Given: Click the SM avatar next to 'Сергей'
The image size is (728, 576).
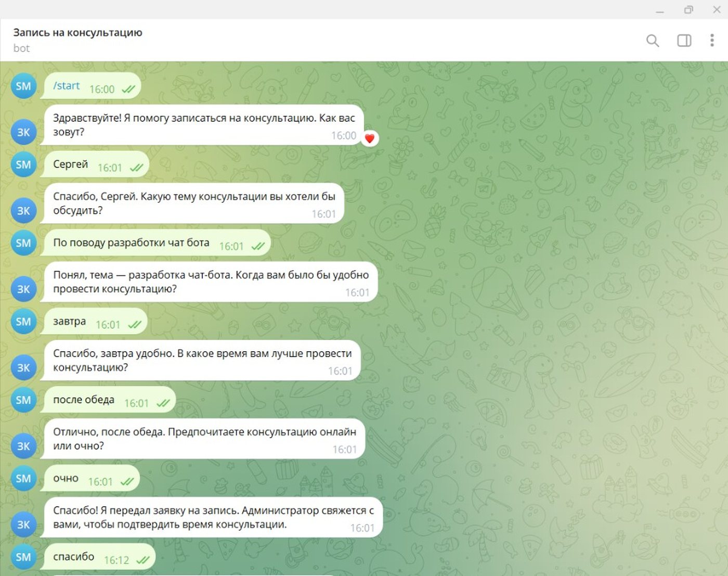Looking at the screenshot, I should pos(23,165).
